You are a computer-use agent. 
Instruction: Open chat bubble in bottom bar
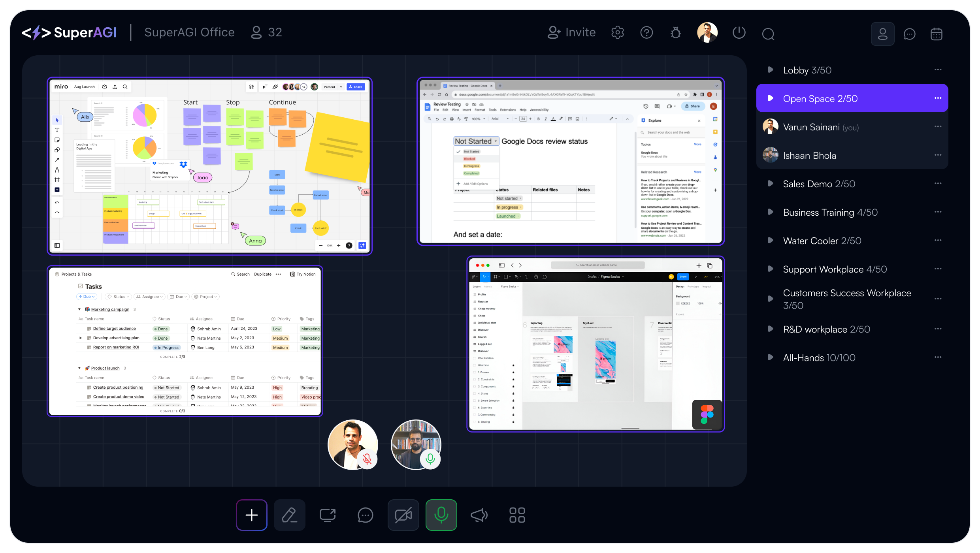coord(366,515)
